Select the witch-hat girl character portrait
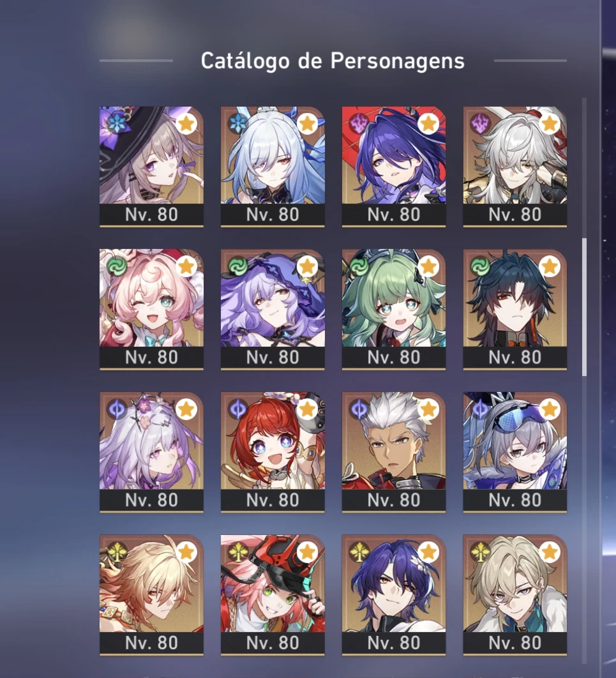 pos(151,155)
